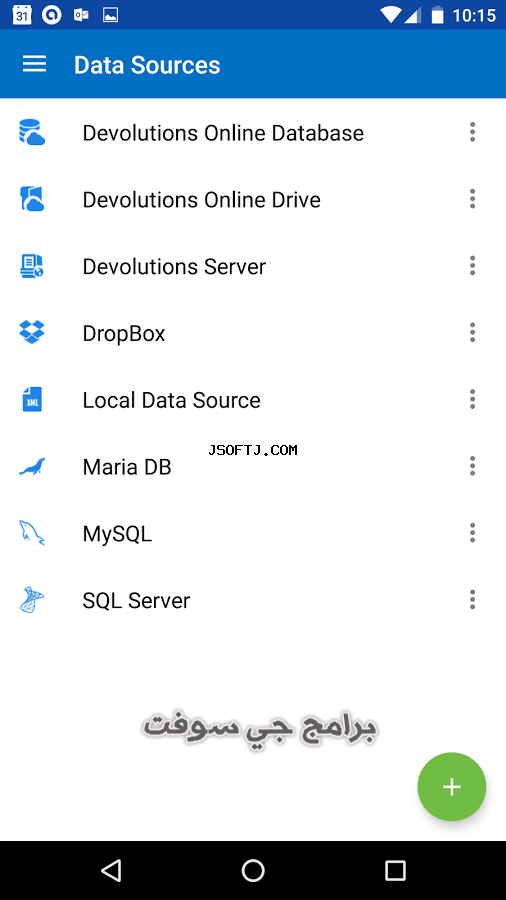Select Local Data Source entry
Image resolution: width=506 pixels, height=900 pixels.
click(x=253, y=399)
